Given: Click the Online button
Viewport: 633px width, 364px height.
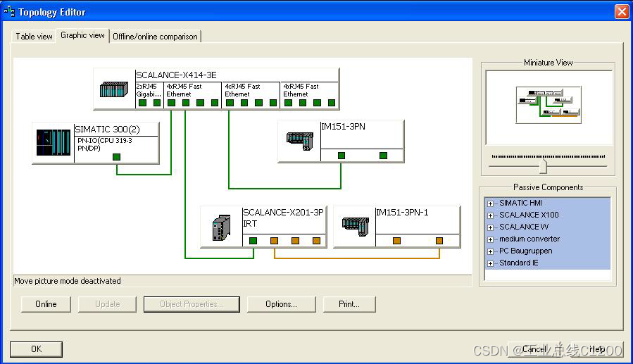Looking at the screenshot, I should pos(46,304).
